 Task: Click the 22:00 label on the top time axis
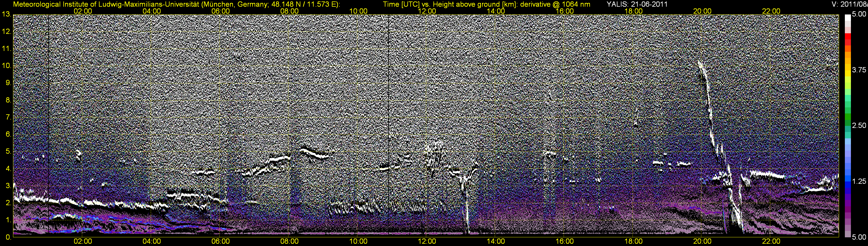[771, 11]
